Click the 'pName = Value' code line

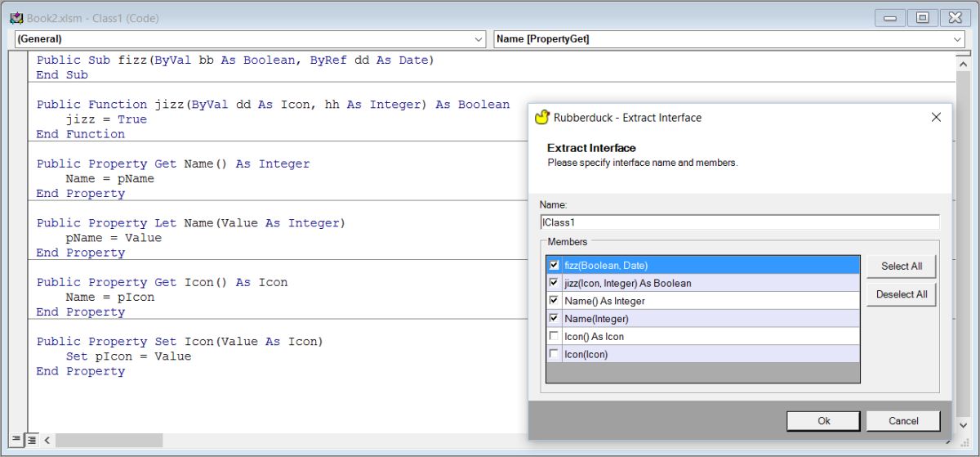(x=114, y=238)
